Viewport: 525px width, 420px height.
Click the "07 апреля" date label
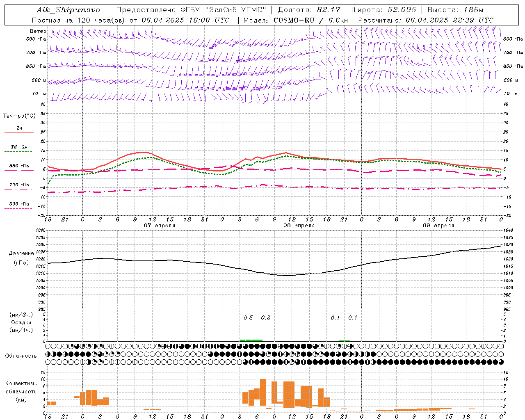159,225
